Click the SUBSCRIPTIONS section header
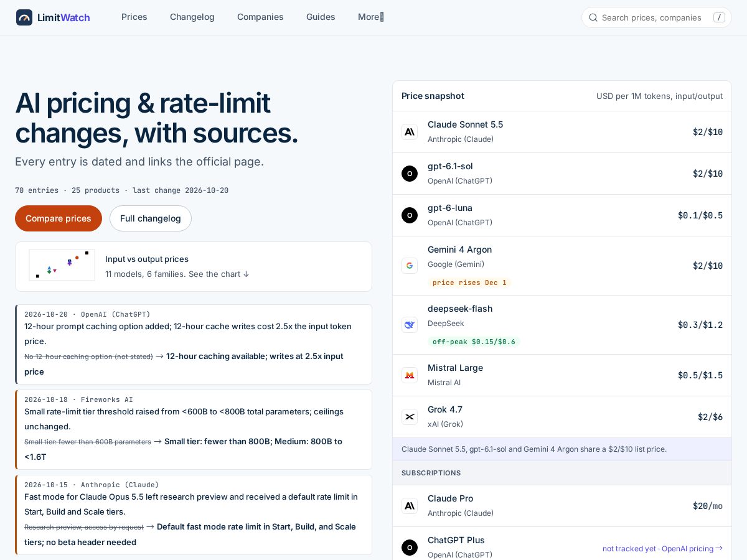 (562, 473)
